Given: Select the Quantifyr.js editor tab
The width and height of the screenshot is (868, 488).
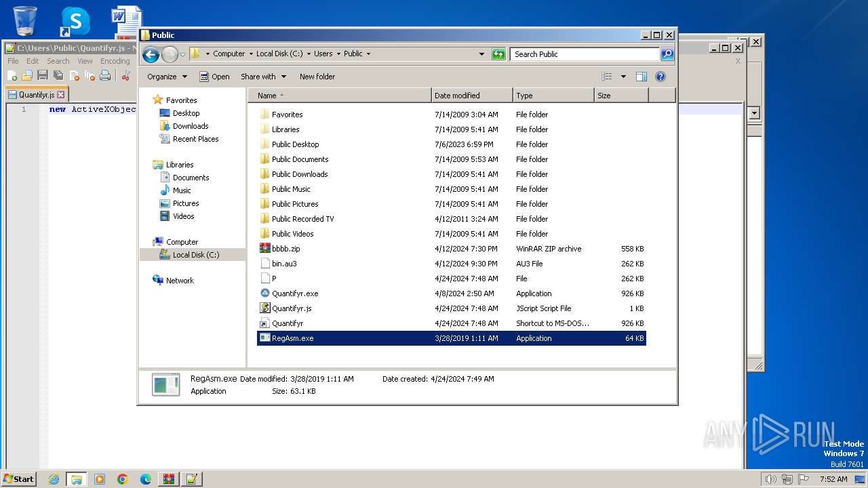Looking at the screenshot, I should [36, 95].
